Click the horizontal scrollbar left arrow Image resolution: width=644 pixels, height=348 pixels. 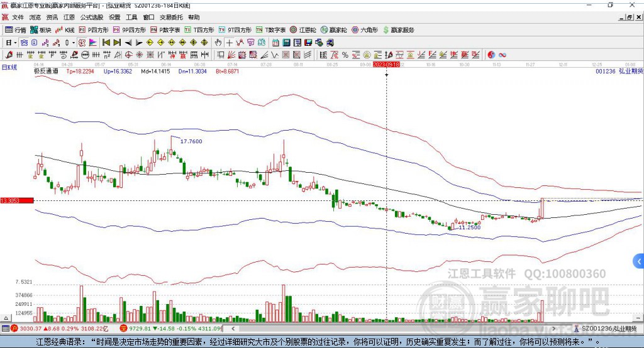pyautogui.click(x=233, y=329)
